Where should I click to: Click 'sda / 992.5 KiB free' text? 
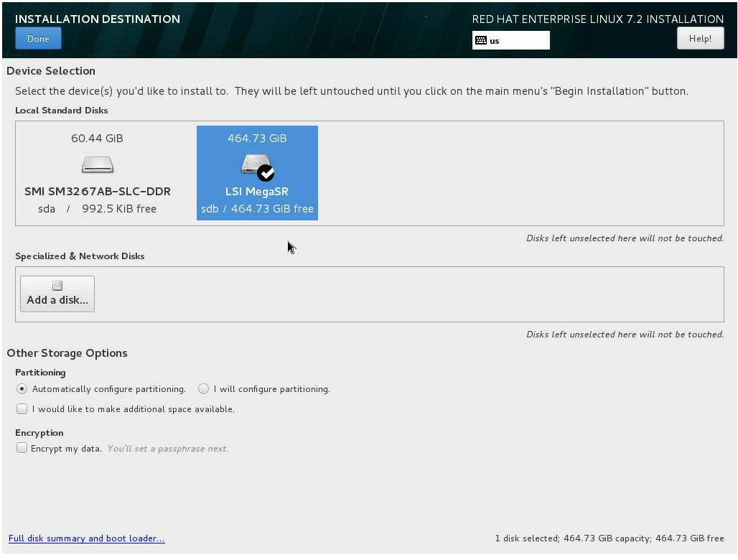(97, 209)
